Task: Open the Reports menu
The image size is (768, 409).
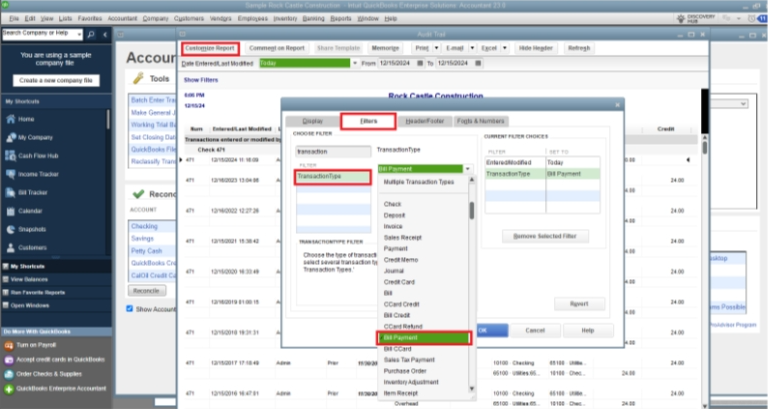Action: coord(341,19)
